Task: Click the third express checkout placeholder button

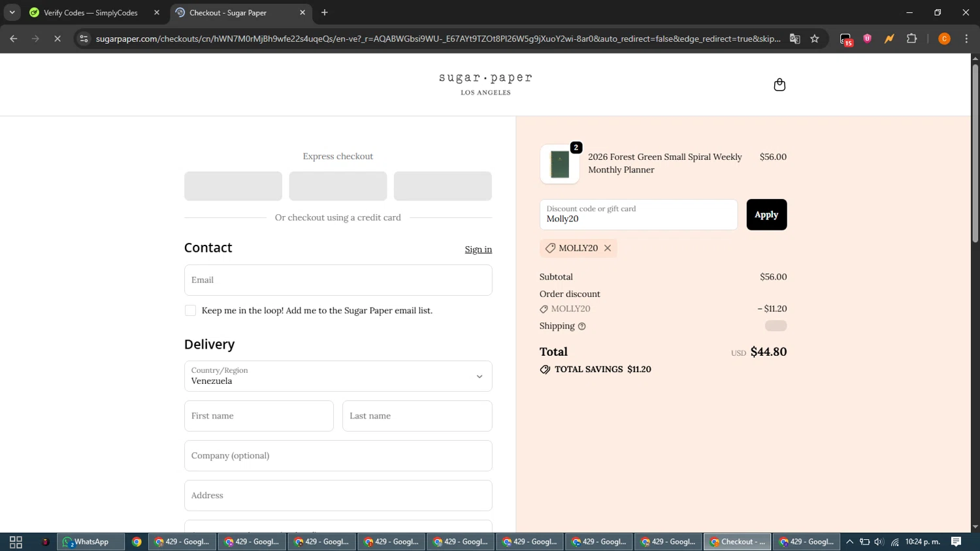Action: [442, 186]
